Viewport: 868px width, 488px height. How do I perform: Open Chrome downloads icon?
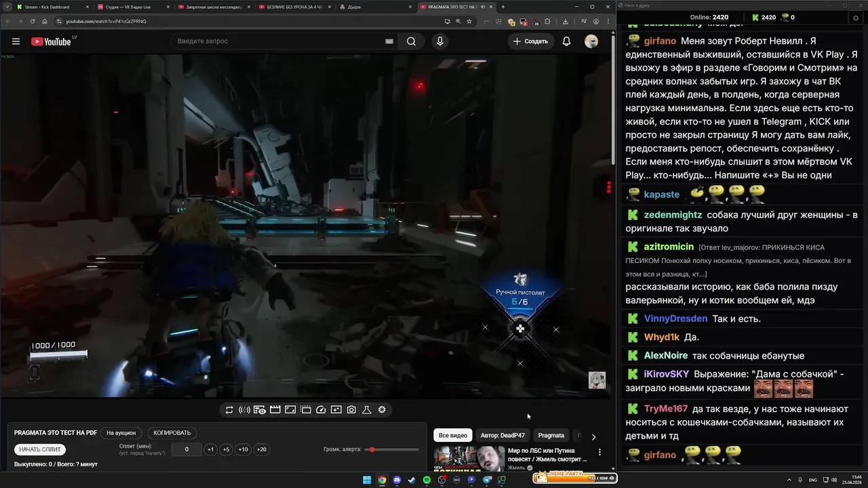(566, 21)
